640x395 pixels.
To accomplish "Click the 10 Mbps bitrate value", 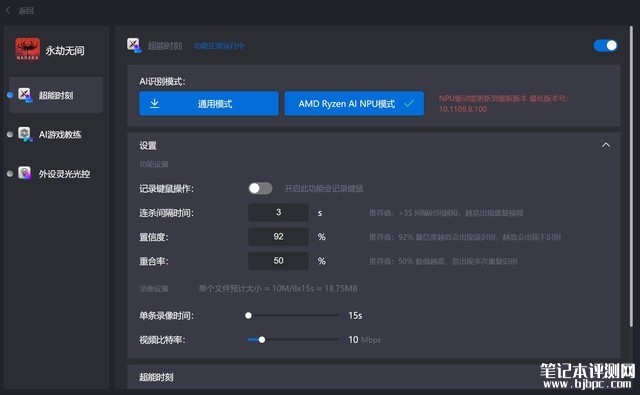I will point(364,340).
